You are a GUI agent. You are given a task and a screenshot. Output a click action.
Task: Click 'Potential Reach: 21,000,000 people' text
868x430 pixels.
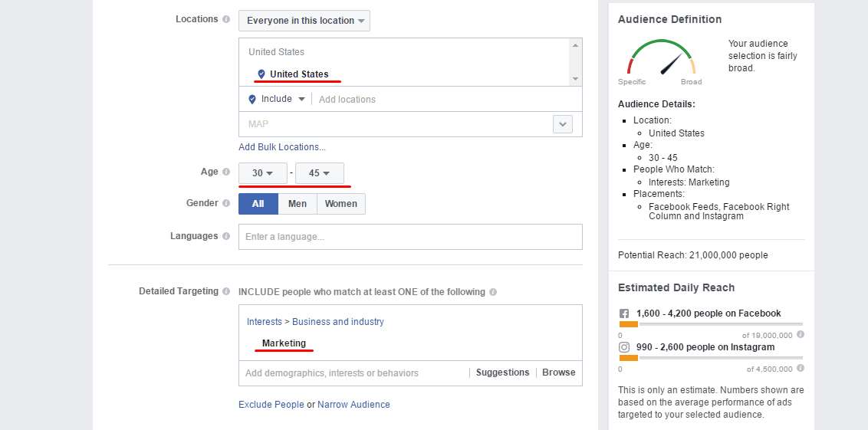(x=693, y=255)
